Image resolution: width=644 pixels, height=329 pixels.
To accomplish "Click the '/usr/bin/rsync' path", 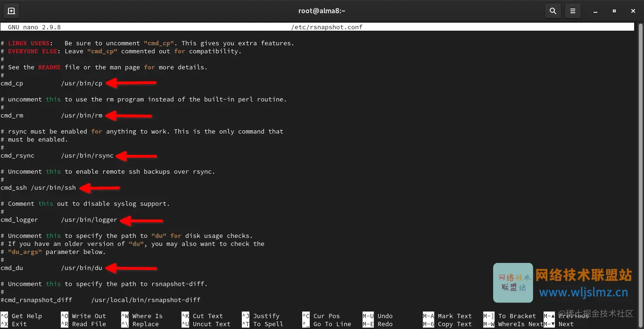I will 87,155.
